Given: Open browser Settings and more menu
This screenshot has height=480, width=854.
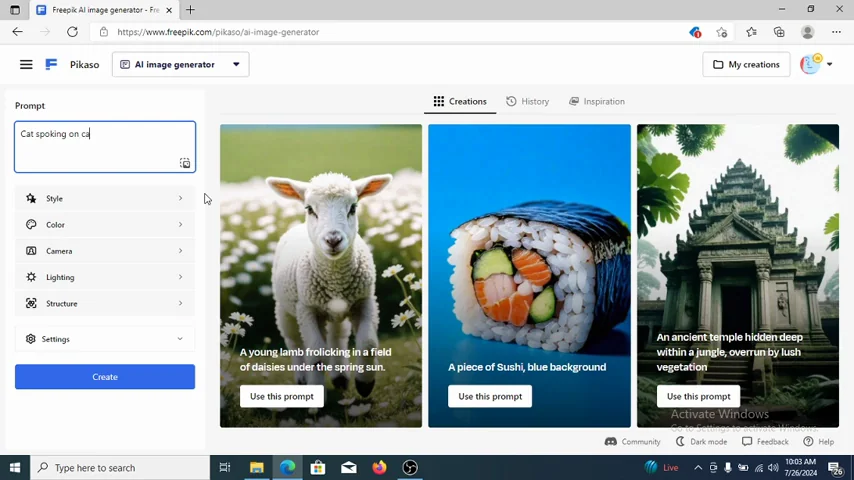Looking at the screenshot, I should point(837,32).
